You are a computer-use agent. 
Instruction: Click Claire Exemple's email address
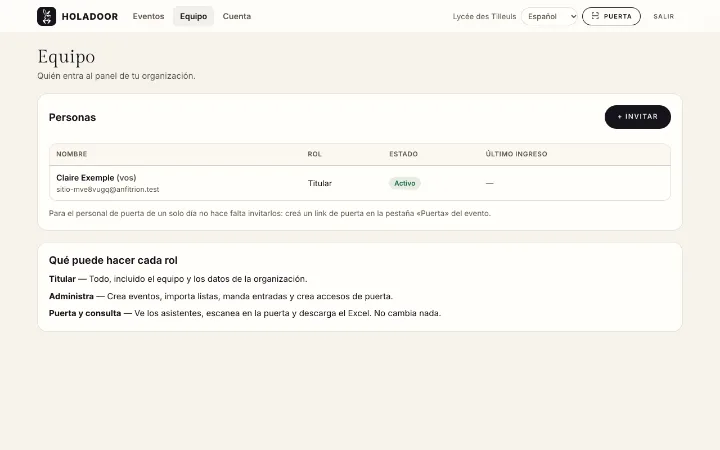tap(108, 190)
